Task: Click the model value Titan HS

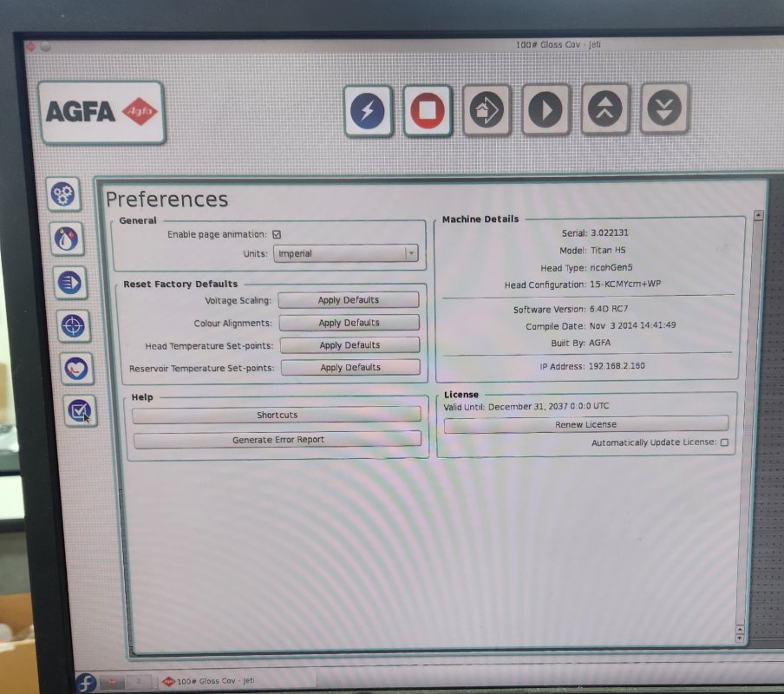Action: point(608,250)
